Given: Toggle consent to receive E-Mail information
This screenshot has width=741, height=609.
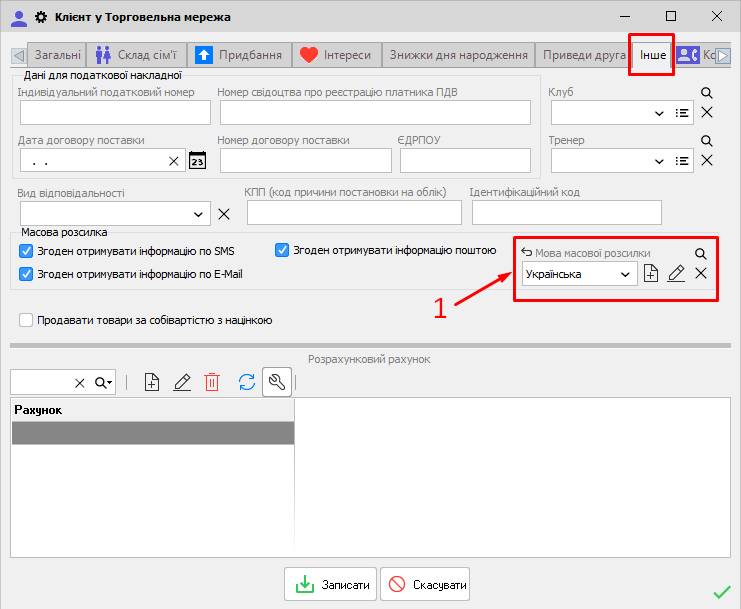Looking at the screenshot, I should click(x=26, y=274).
